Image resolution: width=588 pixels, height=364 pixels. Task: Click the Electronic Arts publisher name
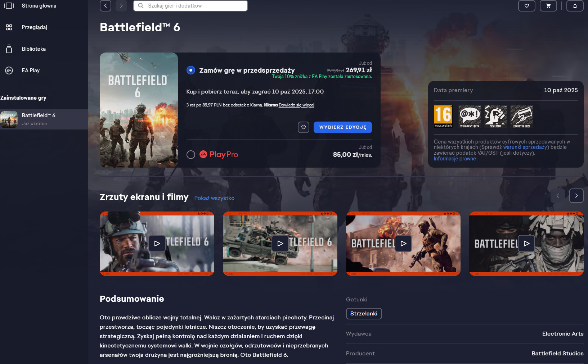pos(563,334)
